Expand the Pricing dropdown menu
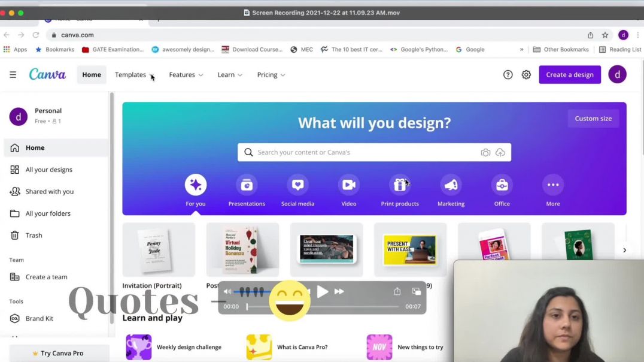This screenshot has width=644, height=362. click(271, 74)
